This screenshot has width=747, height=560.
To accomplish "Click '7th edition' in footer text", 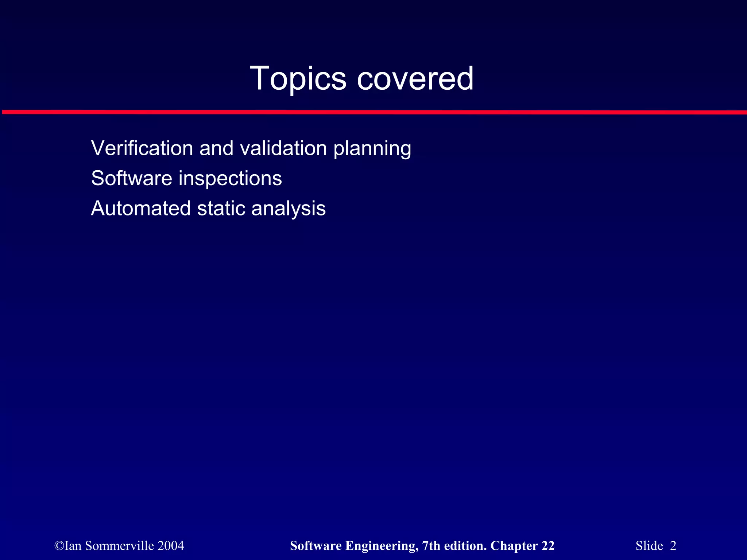I will (454, 546).
